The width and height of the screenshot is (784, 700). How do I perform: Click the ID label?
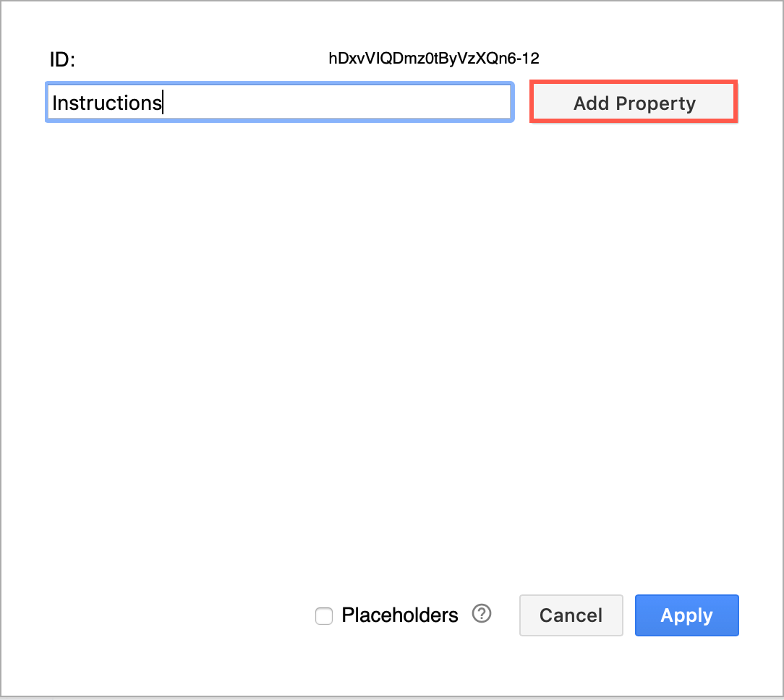[61, 59]
